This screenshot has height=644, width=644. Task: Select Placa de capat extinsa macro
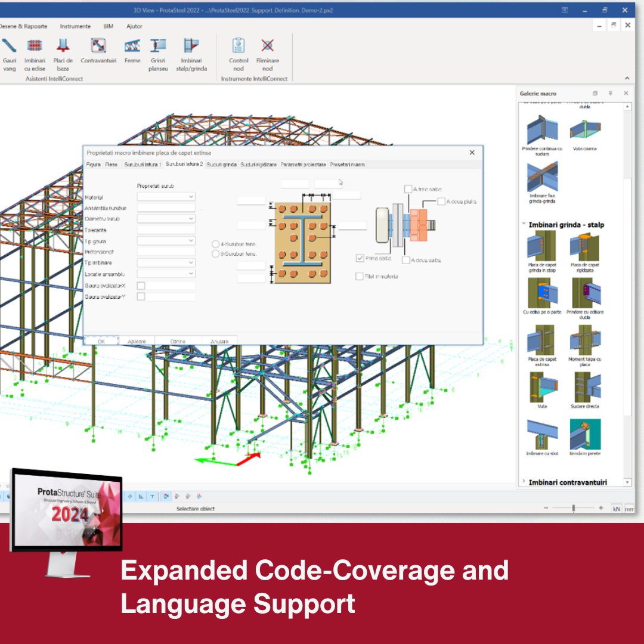point(542,346)
